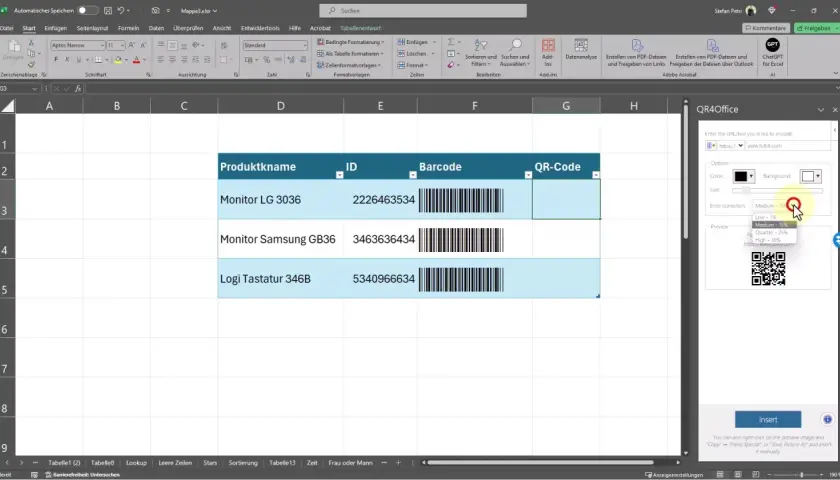
Task: Click the Freigeben share button
Action: click(x=815, y=28)
